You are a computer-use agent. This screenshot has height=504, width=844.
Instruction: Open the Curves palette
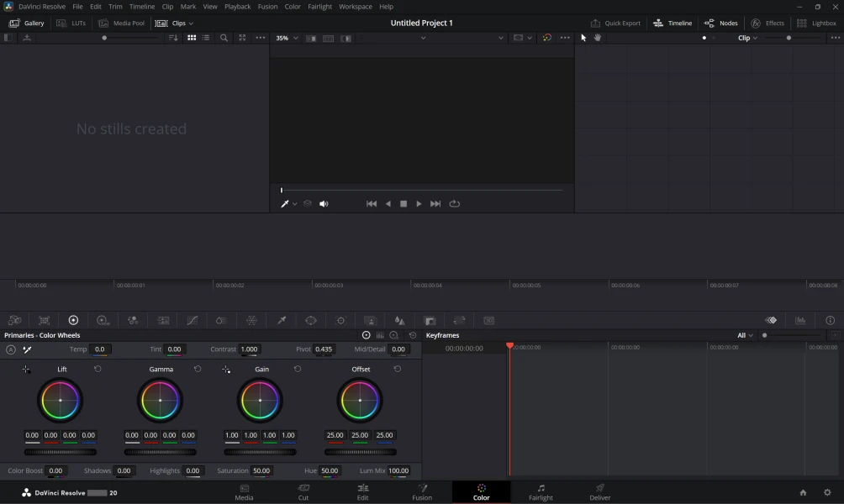pyautogui.click(x=193, y=321)
